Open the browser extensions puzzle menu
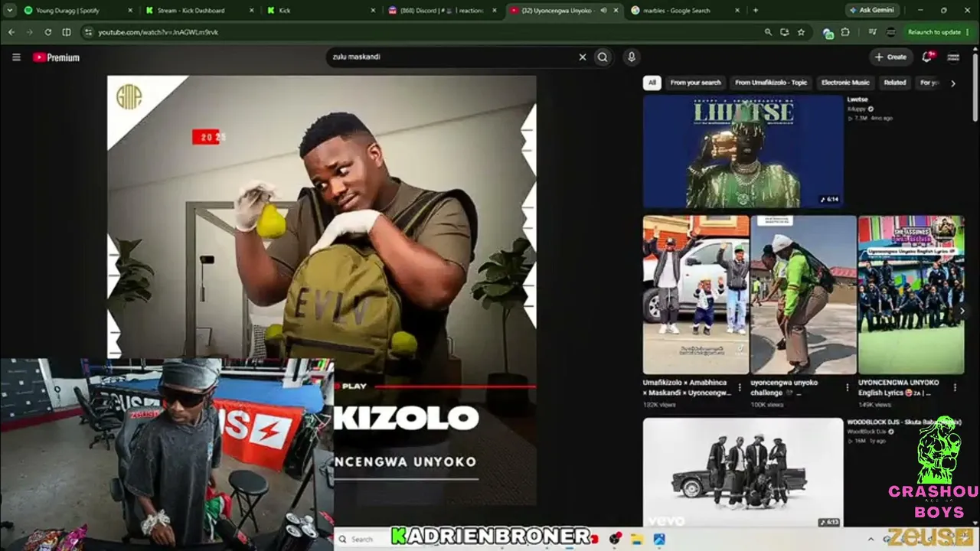The width and height of the screenshot is (980, 551). [845, 32]
